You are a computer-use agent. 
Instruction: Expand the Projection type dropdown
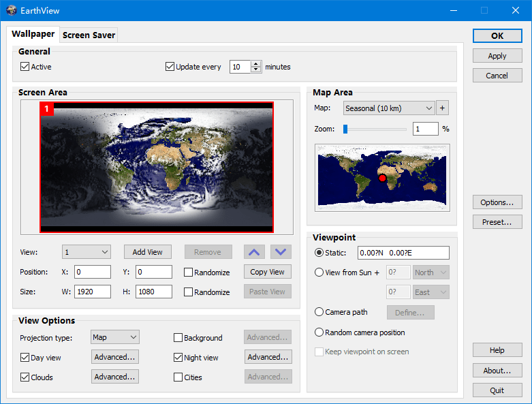tap(115, 337)
